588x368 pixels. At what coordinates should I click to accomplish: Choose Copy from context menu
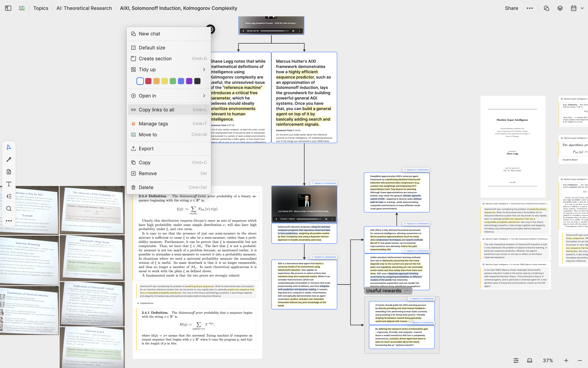point(169,163)
